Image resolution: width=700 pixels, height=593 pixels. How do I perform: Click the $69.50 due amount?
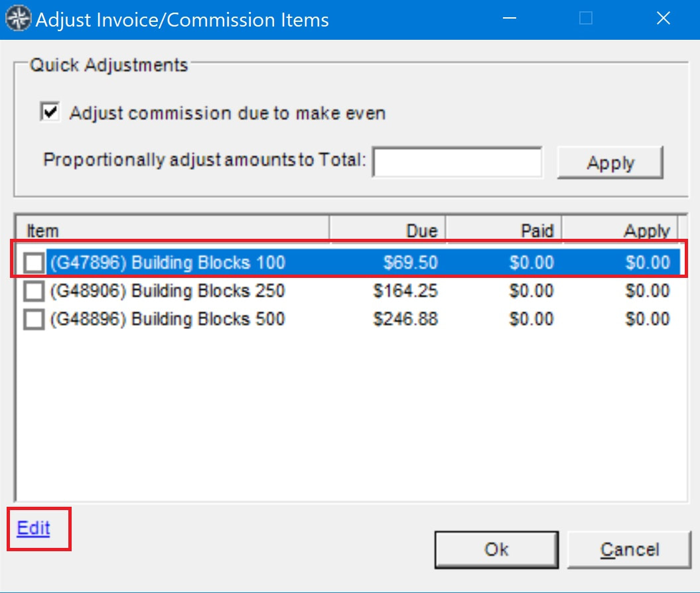tap(410, 263)
